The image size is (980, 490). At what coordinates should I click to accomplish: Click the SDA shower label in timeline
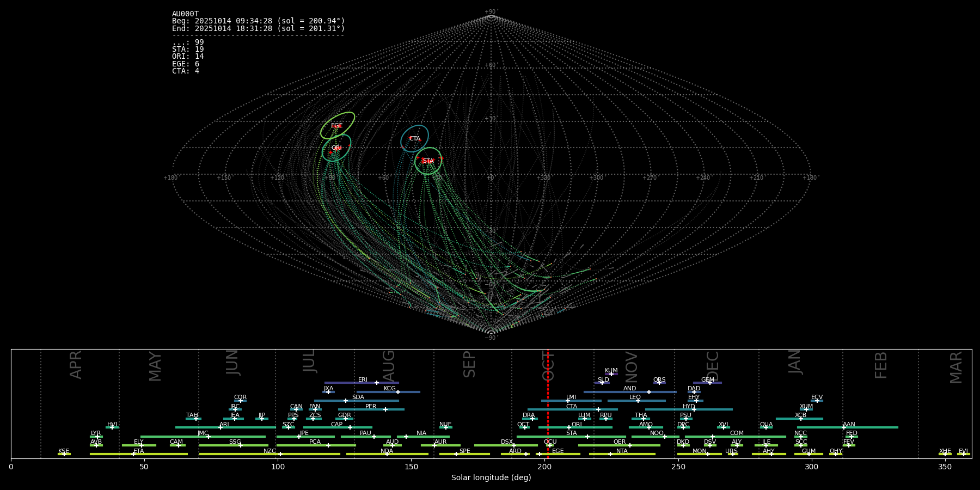pos(358,397)
